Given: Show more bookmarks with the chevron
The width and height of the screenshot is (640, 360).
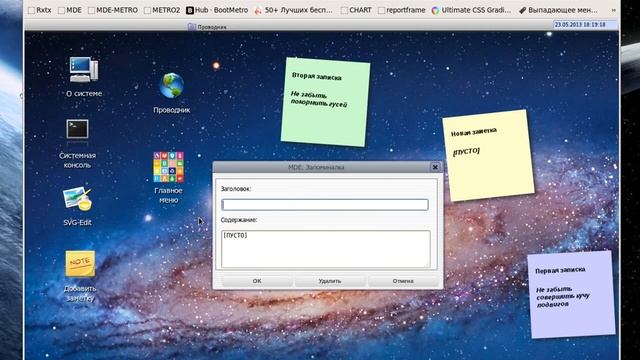Looking at the screenshot, I should click(x=613, y=10).
